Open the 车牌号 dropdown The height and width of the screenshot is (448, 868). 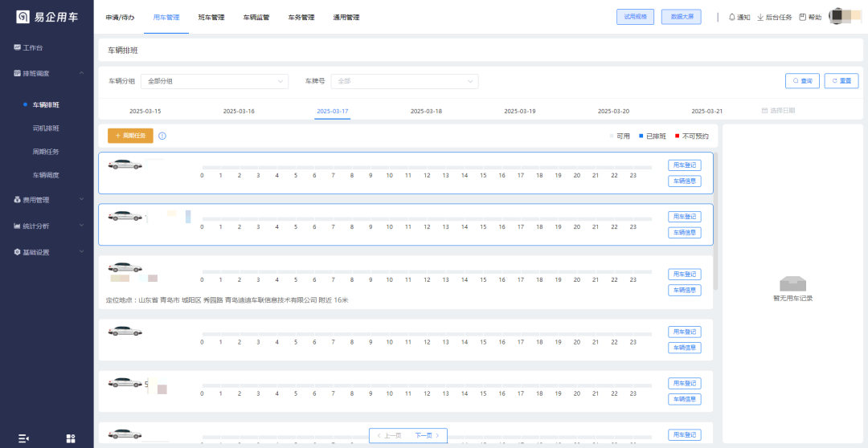click(404, 81)
